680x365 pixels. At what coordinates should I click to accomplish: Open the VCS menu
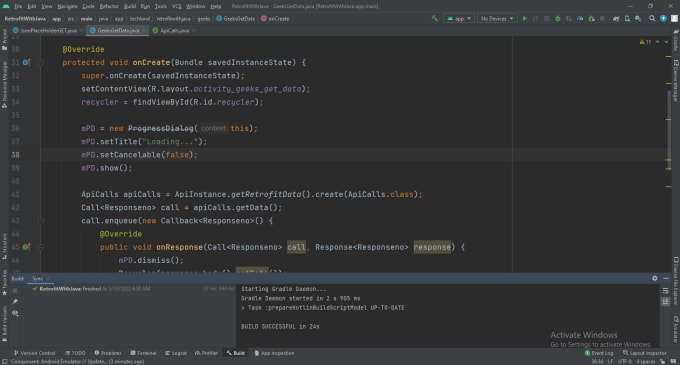(x=177, y=6)
